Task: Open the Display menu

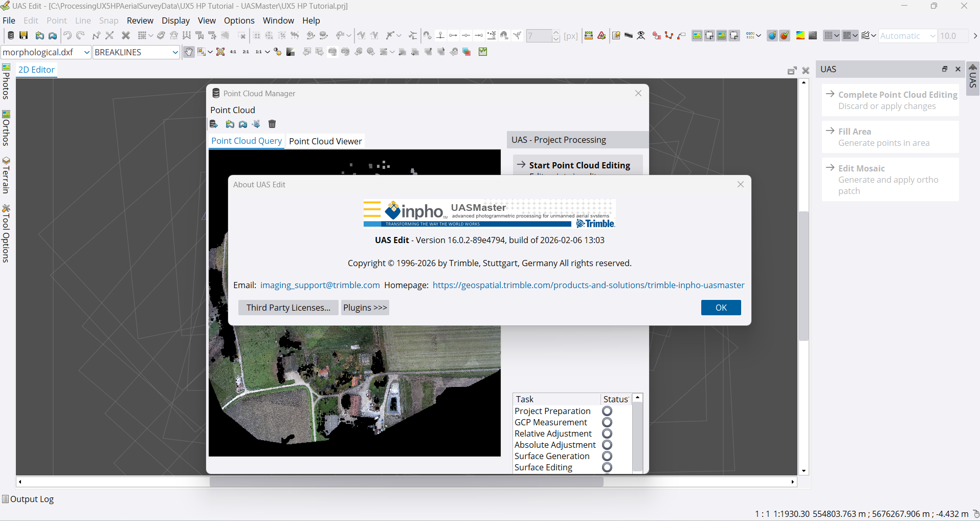Action: [x=175, y=20]
